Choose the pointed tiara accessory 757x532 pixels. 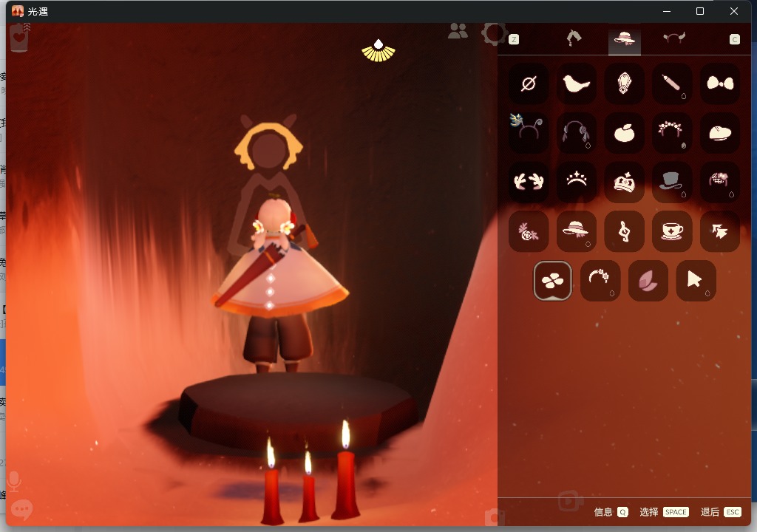pyautogui.click(x=577, y=182)
